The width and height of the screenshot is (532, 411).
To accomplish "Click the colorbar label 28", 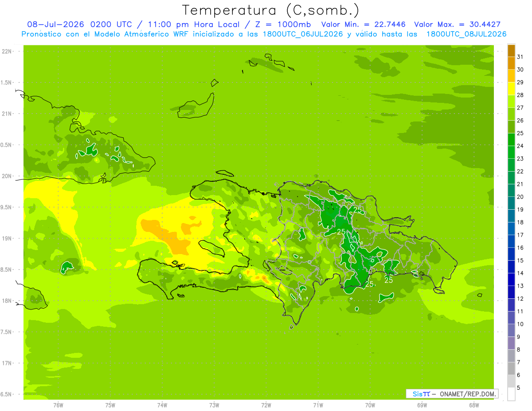I will pos(520,95).
